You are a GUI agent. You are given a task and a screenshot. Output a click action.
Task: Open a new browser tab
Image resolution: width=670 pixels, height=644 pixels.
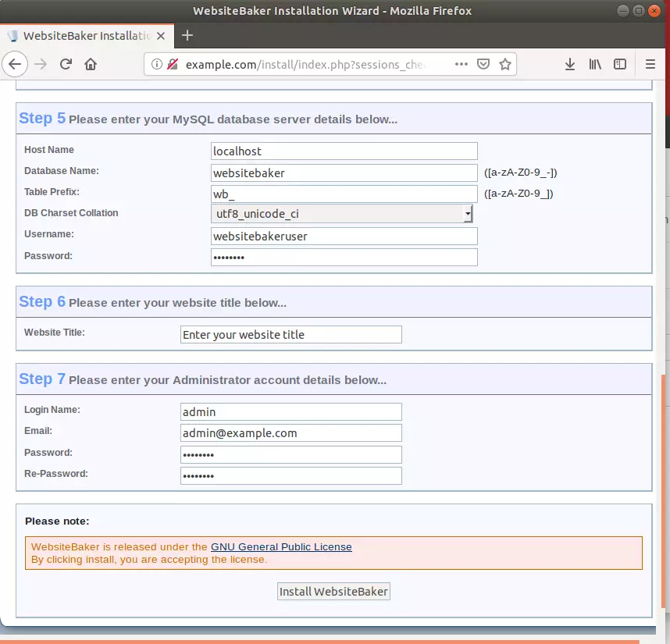coord(187,35)
